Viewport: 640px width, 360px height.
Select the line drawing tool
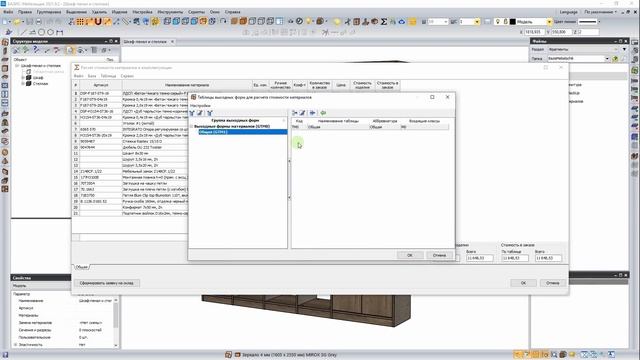(x=24, y=32)
